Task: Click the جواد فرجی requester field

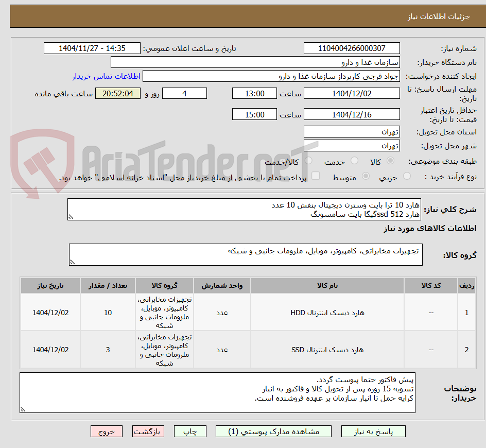Action: coord(271,76)
